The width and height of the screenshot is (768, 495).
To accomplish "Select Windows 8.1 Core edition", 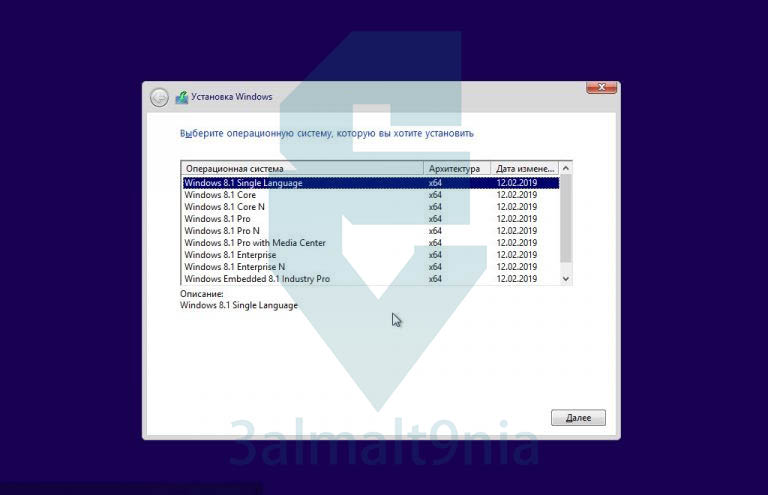I will pyautogui.click(x=371, y=195).
